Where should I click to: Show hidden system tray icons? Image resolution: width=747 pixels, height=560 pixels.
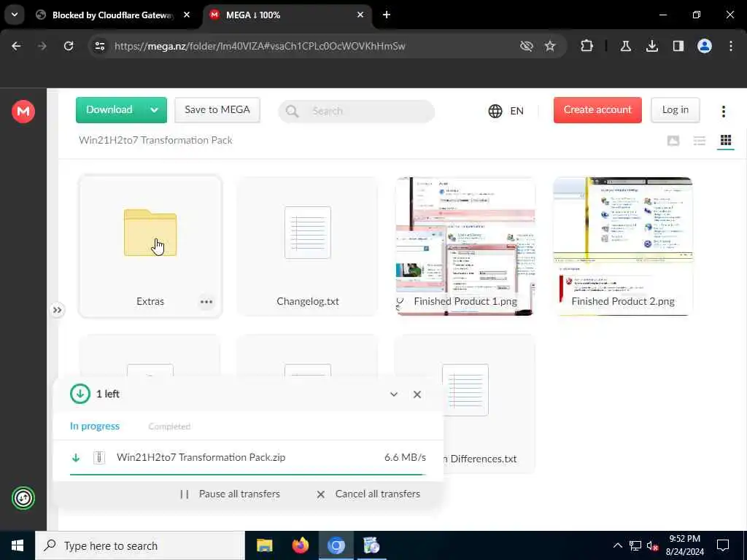pyautogui.click(x=617, y=545)
